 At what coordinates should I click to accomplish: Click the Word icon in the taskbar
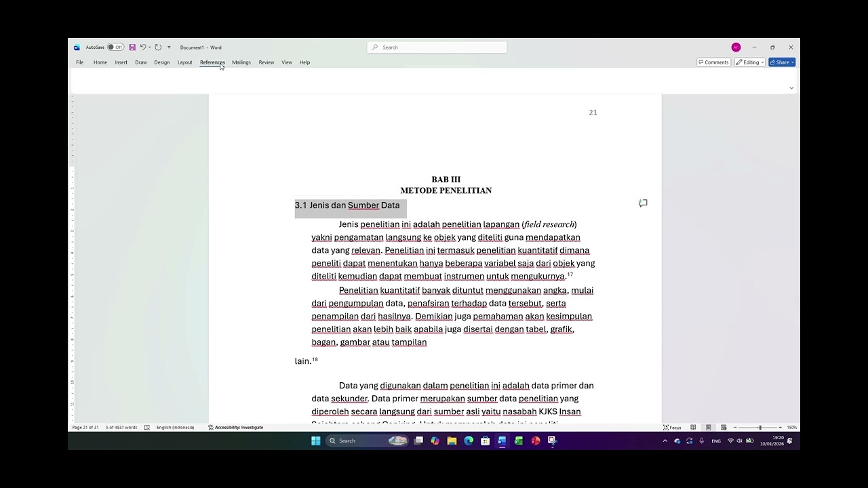click(502, 441)
